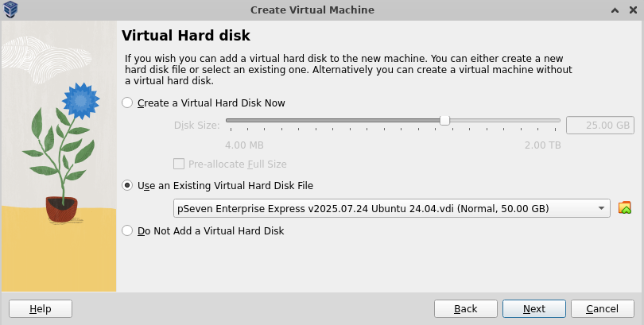Go Back to the previous wizard step
This screenshot has height=325, width=644.
tap(465, 308)
